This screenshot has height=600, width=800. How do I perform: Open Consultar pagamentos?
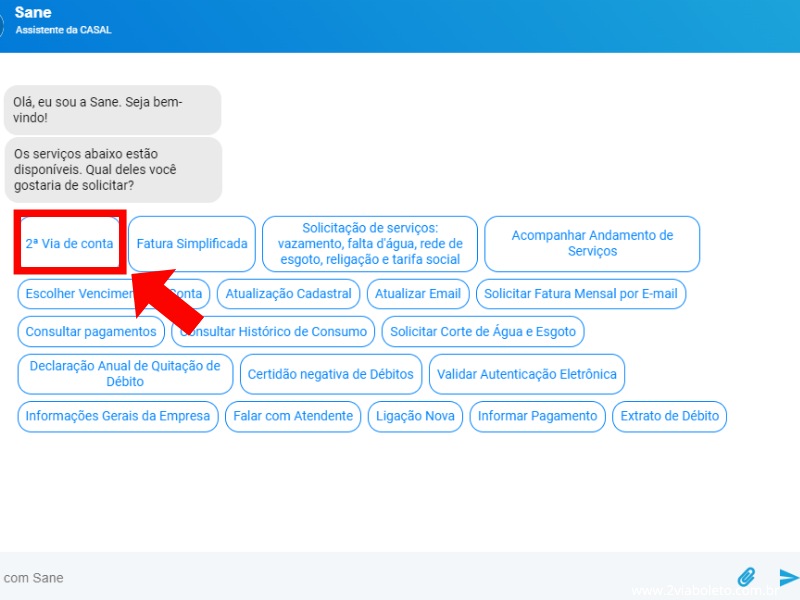91,332
